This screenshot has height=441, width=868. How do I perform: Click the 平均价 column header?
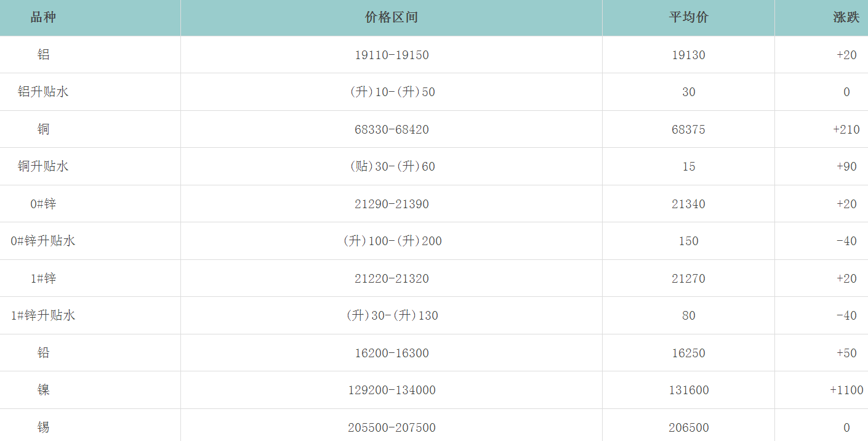[x=688, y=17]
